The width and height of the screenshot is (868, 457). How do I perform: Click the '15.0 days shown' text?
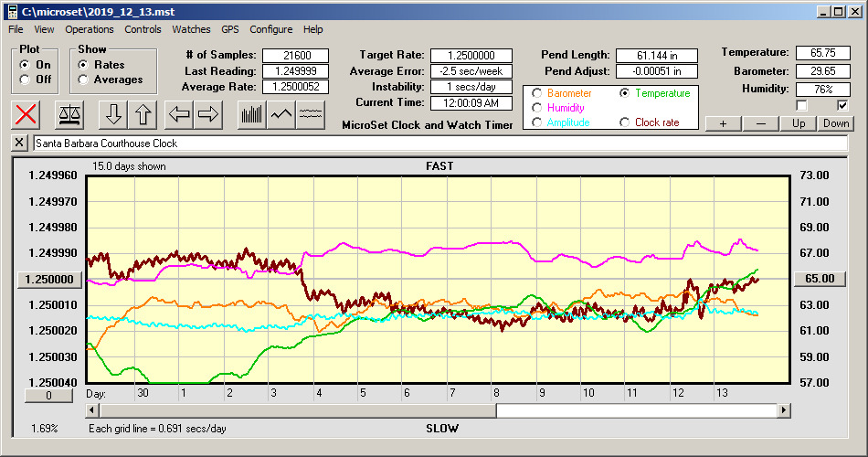tap(129, 166)
